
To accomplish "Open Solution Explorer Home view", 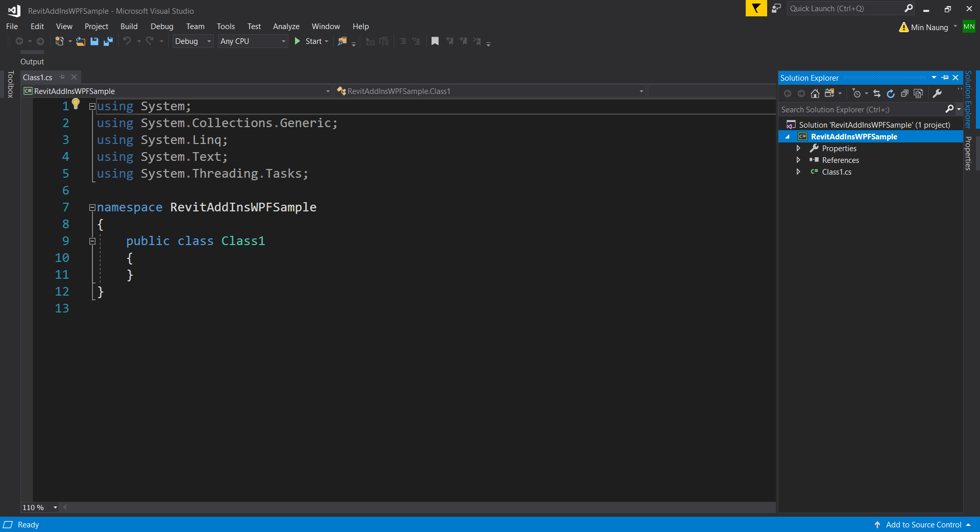I will point(815,93).
